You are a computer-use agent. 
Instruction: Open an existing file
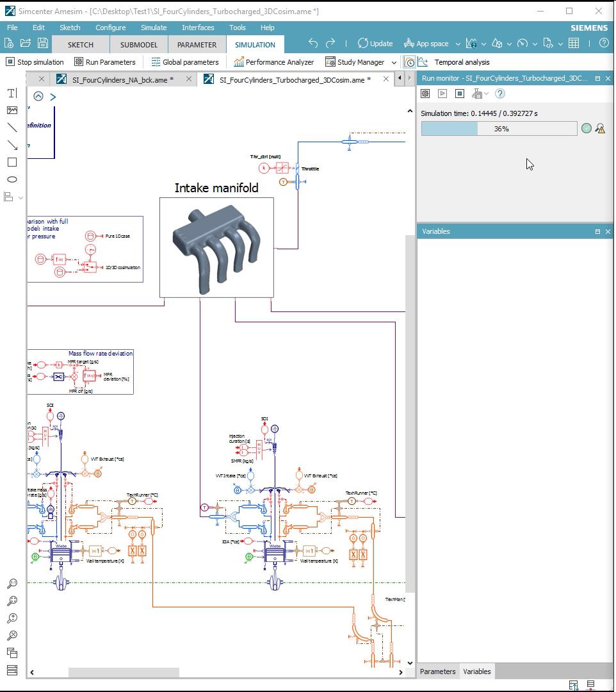pos(26,44)
